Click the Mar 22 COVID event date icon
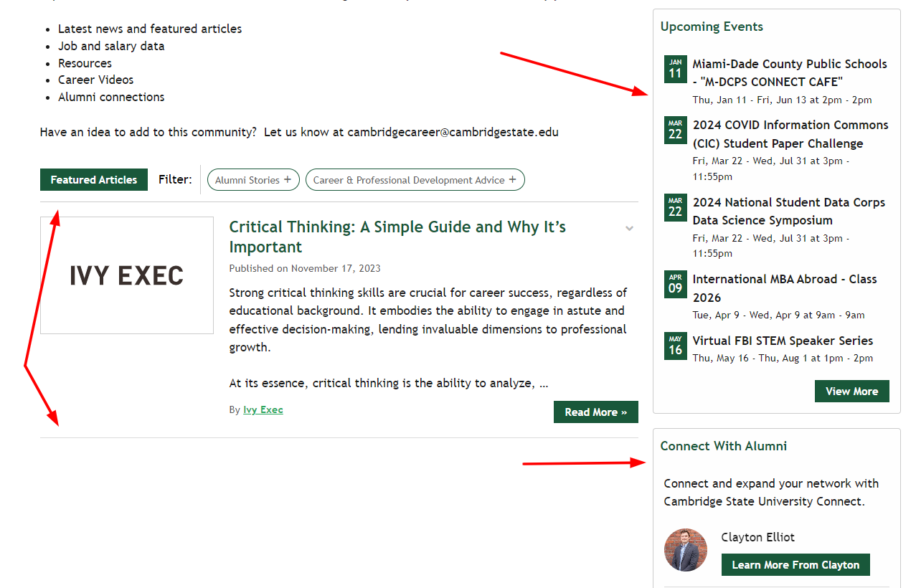916x588 pixels. pos(675,130)
